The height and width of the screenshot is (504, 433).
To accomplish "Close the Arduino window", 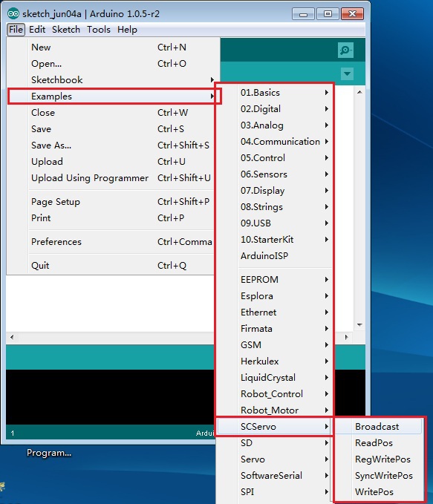I will tap(352, 14).
